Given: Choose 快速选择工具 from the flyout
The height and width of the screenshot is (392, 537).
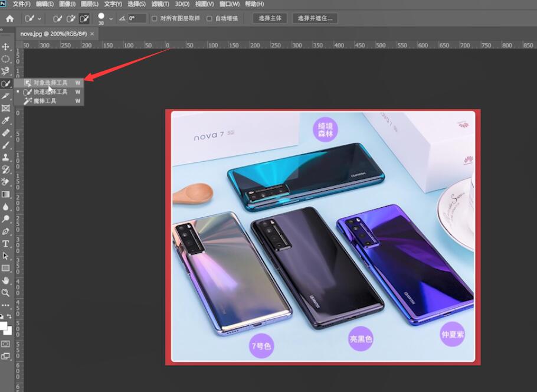Looking at the screenshot, I should point(49,92).
